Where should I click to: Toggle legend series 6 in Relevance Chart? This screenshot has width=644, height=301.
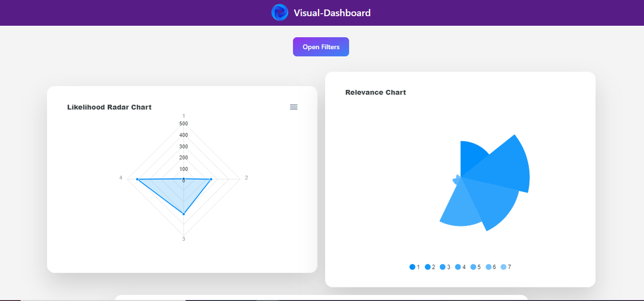click(490, 267)
